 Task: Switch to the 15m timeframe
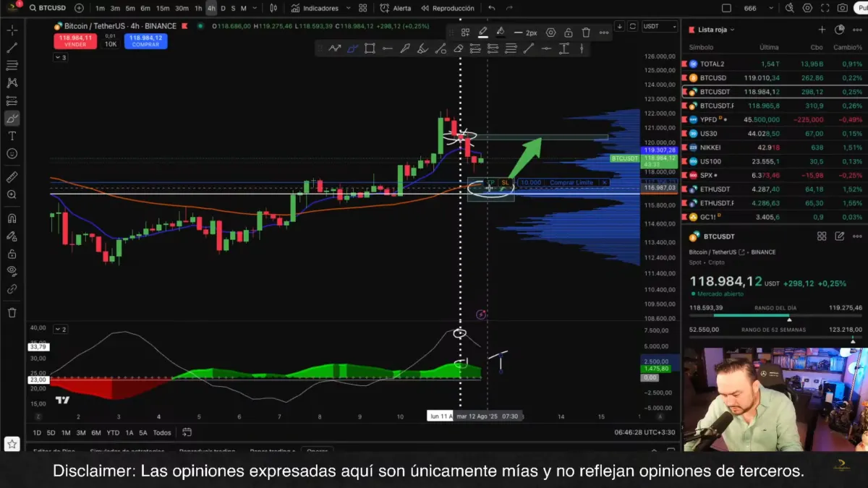click(163, 8)
